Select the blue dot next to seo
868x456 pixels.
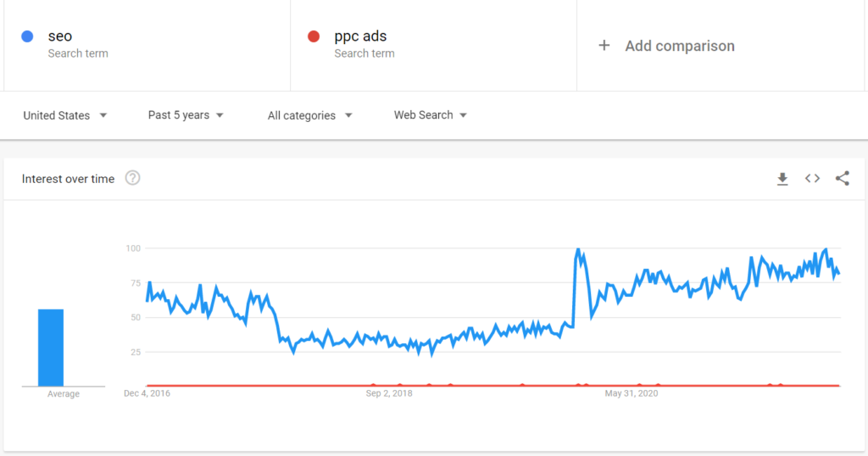(27, 36)
